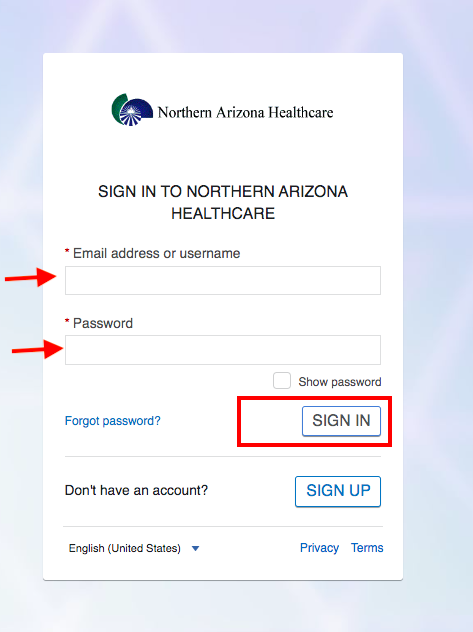Submit with the SIGN IN button
Image resolution: width=473 pixels, height=632 pixels.
coord(341,421)
